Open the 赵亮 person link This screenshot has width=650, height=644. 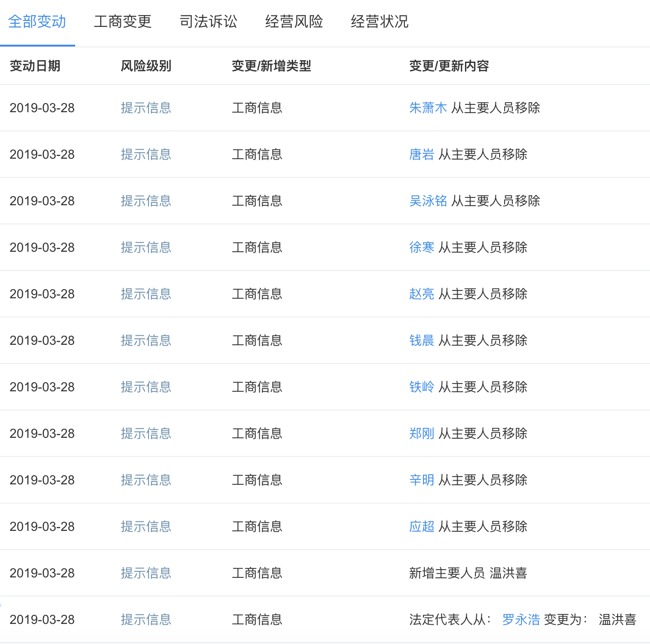tap(422, 294)
